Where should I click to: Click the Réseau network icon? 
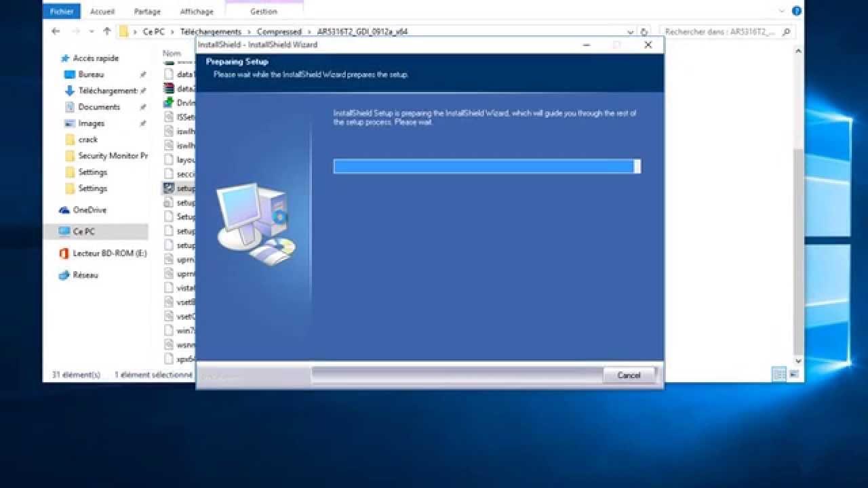pos(64,275)
